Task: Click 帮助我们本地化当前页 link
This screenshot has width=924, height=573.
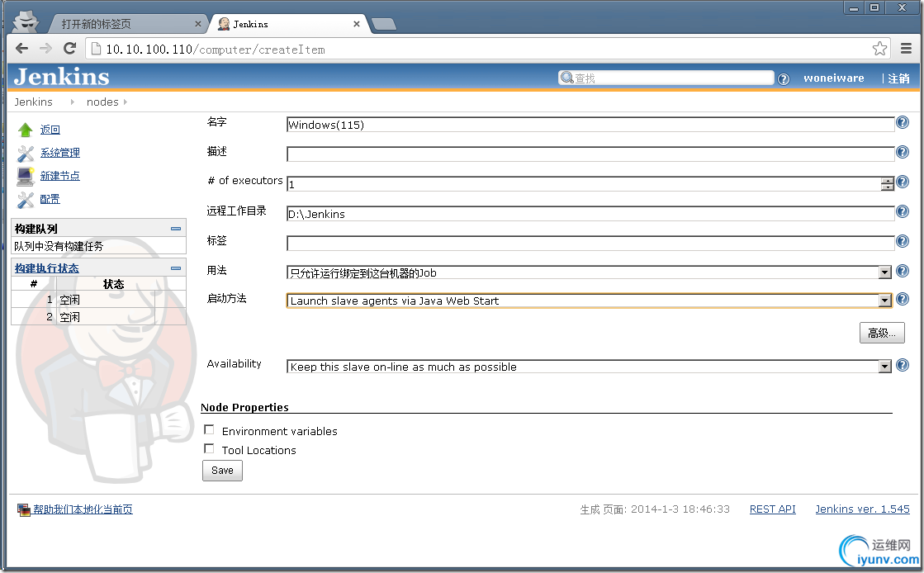Action: click(x=83, y=509)
